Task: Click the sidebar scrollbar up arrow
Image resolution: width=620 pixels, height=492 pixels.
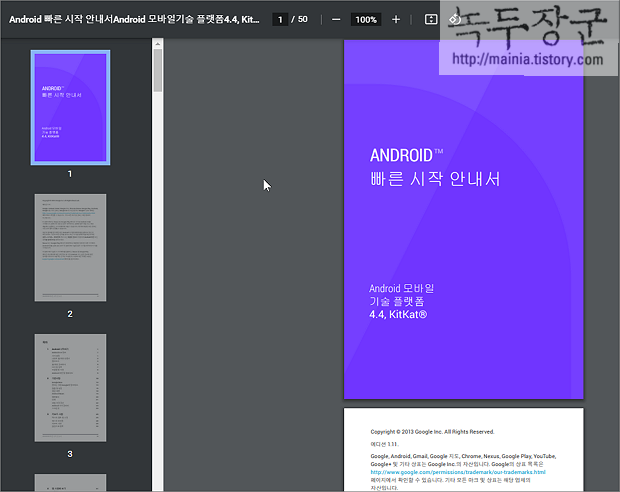Action: click(158, 44)
